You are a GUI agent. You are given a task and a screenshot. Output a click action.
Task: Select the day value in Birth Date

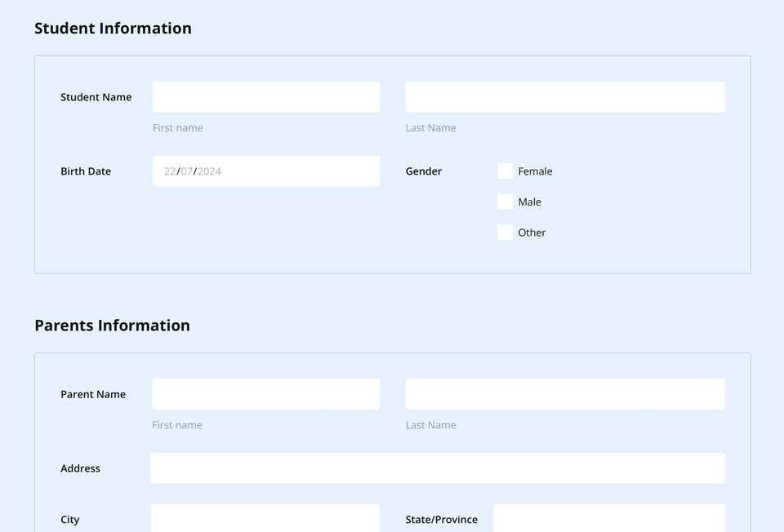[x=170, y=171]
